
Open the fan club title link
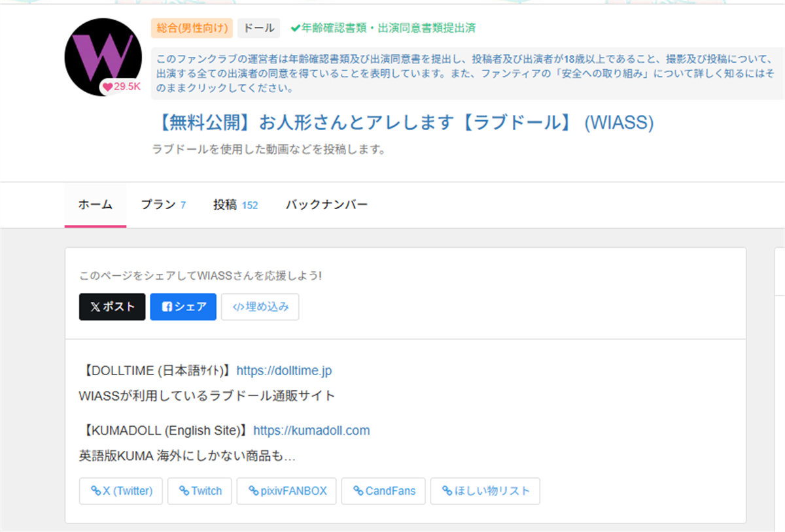(406, 122)
